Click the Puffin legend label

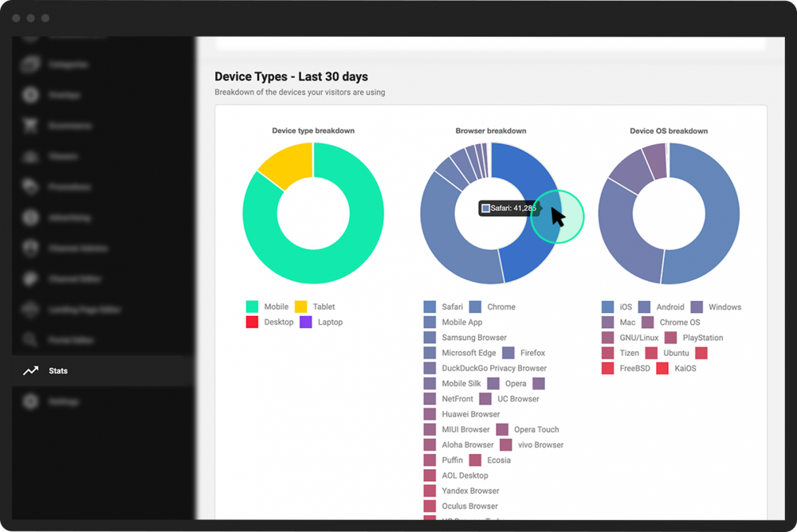click(453, 460)
